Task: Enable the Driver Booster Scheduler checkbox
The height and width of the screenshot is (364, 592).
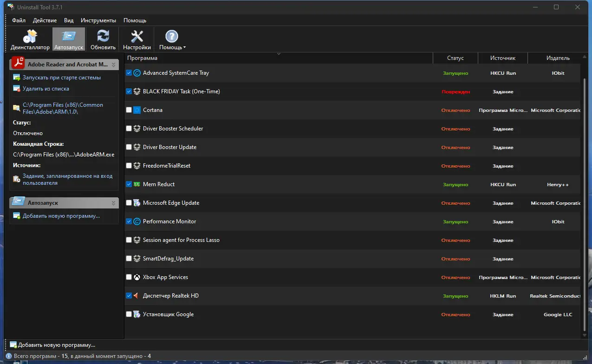Action: click(129, 129)
